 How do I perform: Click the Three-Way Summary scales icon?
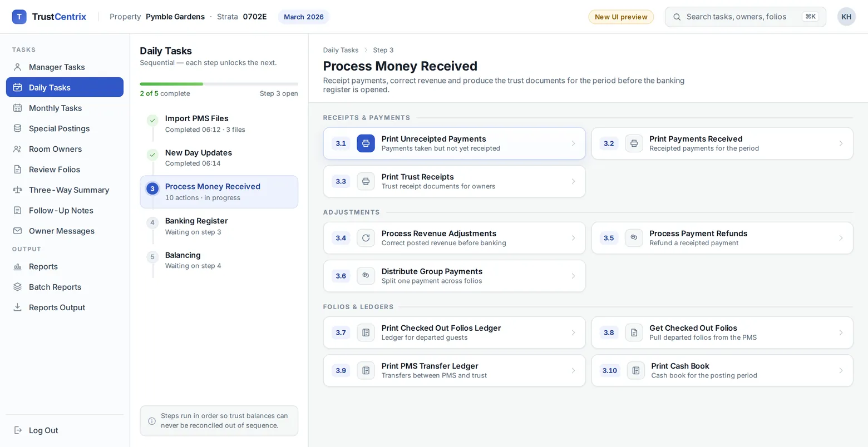coord(18,190)
